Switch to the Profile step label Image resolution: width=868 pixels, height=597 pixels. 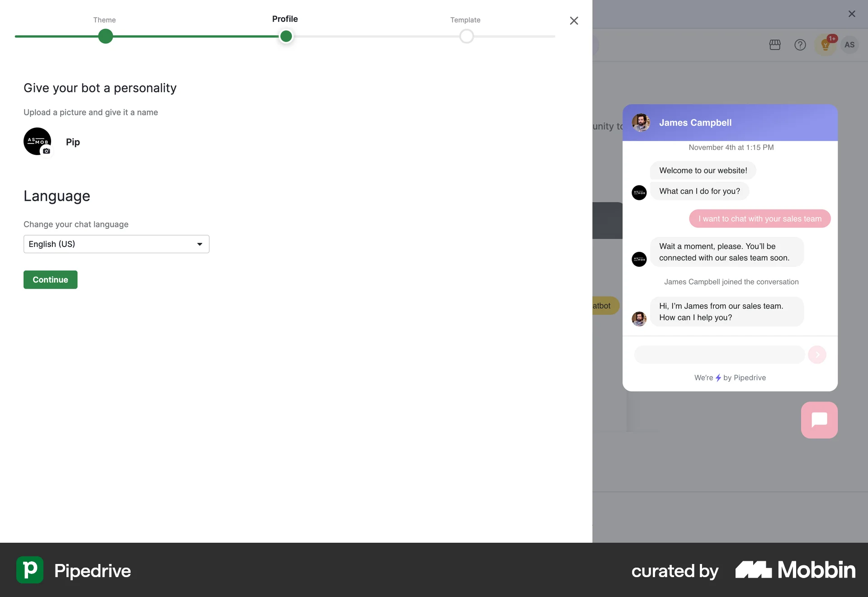coord(285,19)
